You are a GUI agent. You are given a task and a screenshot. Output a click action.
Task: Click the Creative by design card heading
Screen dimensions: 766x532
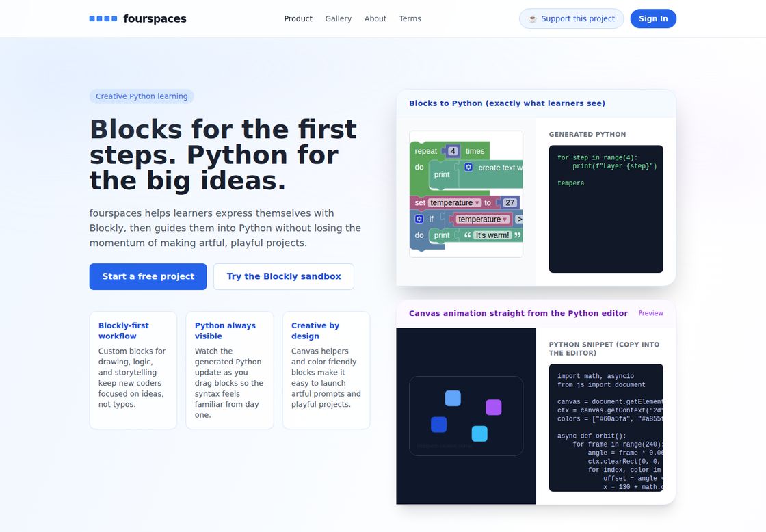[315, 331]
